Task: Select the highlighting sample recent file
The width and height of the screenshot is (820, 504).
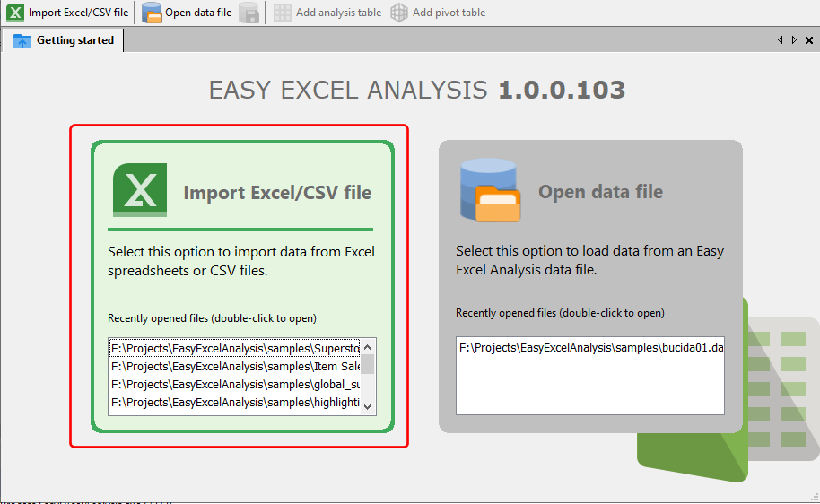Action: [235, 403]
